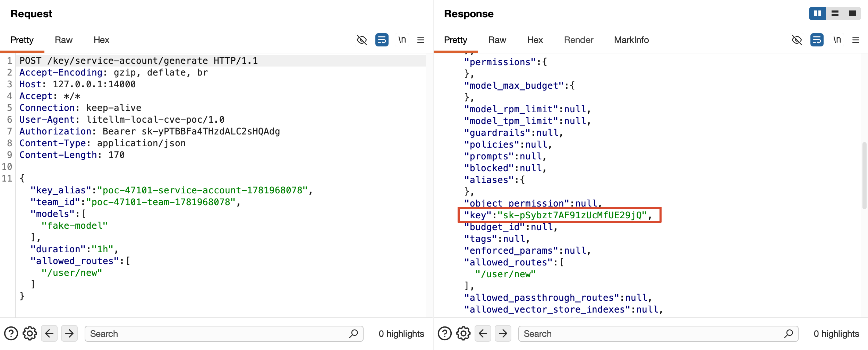Go to next match in Request search
Image resolution: width=868 pixels, height=350 pixels.
(x=69, y=334)
